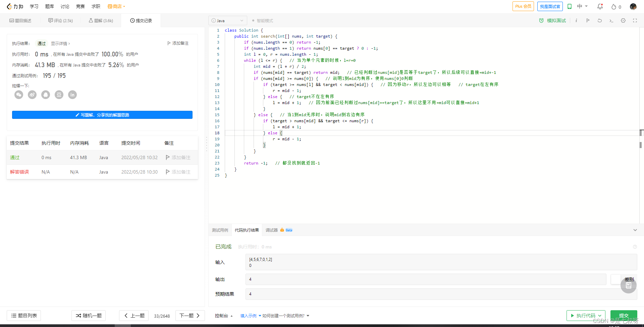This screenshot has height=327, width=644.
Task: Open notifications bell icon
Action: click(x=600, y=6)
